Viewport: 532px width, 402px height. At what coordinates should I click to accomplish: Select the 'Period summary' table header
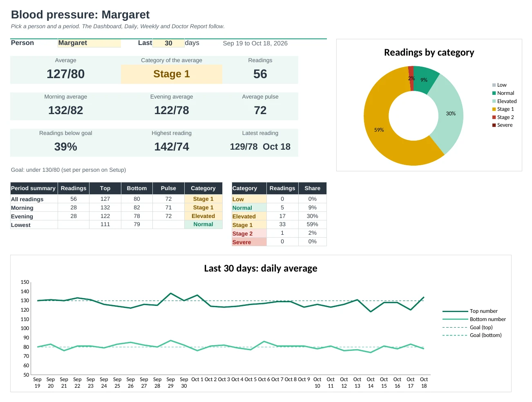[34, 188]
